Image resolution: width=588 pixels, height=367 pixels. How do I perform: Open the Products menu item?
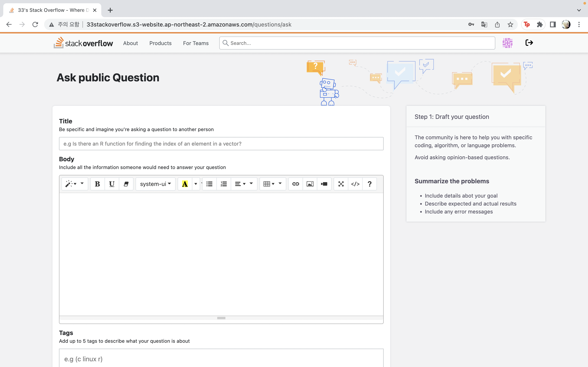click(160, 43)
